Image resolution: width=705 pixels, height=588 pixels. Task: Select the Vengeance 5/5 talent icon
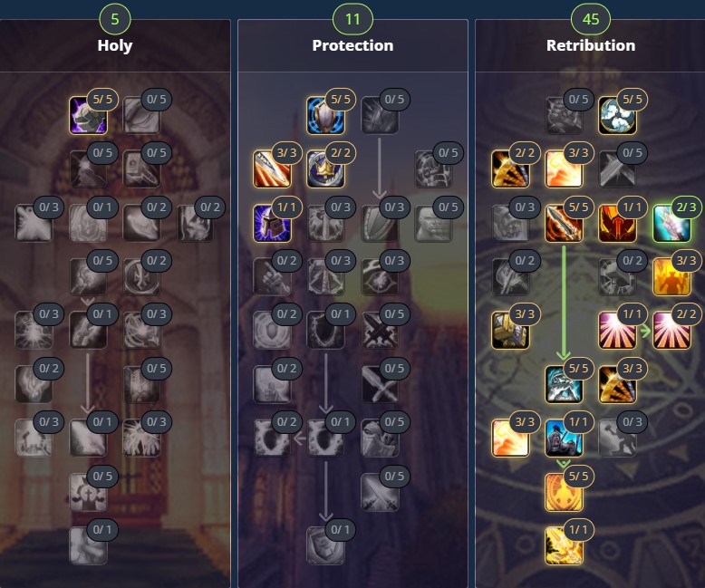564,384
